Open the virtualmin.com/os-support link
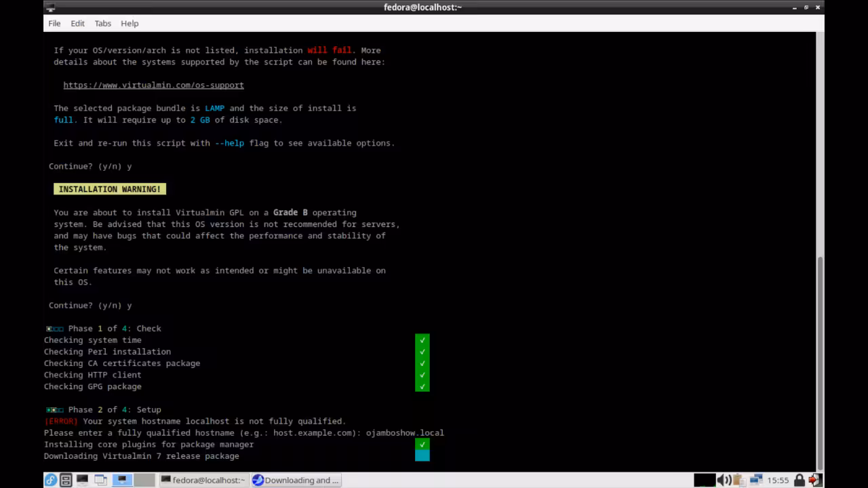Screen dimensions: 868x488 point(153,85)
